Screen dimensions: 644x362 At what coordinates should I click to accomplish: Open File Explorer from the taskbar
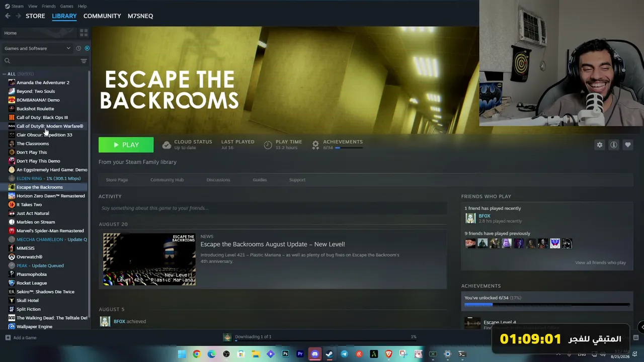pyautogui.click(x=256, y=354)
